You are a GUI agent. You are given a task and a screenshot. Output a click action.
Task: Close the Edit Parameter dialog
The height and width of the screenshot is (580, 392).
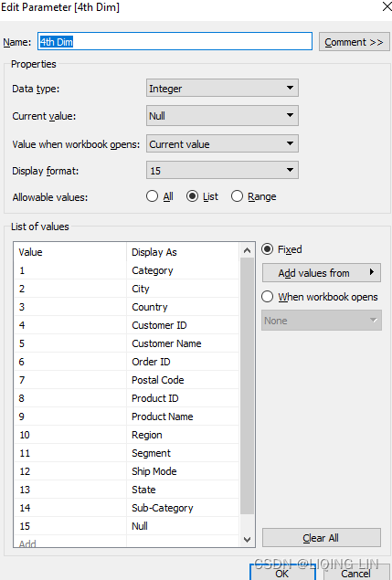point(387,6)
